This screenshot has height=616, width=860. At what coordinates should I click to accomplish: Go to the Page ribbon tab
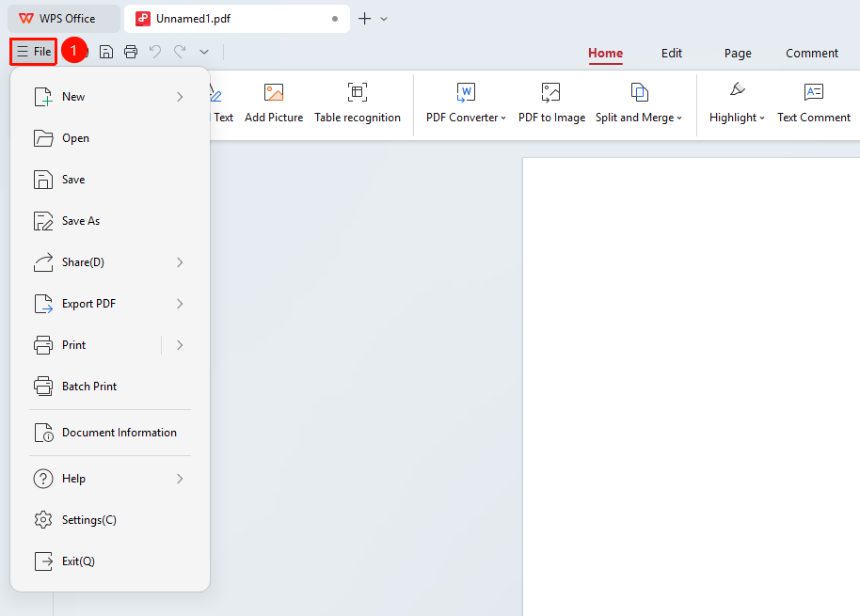pyautogui.click(x=738, y=54)
